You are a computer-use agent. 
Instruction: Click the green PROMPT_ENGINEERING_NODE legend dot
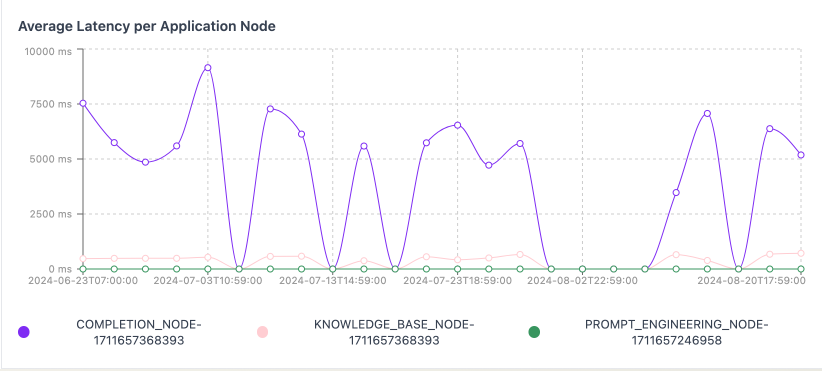[x=534, y=332]
